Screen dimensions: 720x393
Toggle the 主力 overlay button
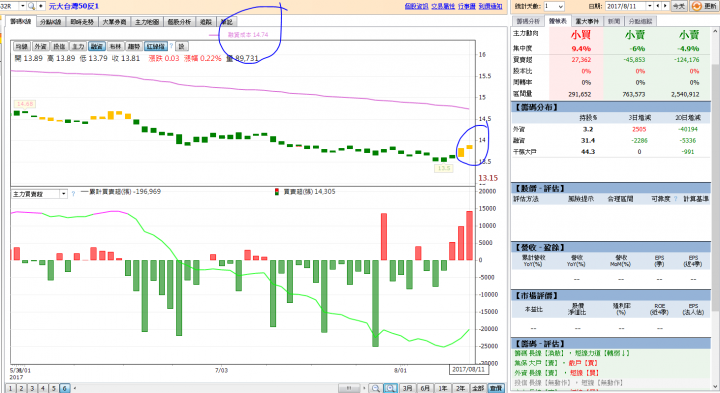pos(78,46)
